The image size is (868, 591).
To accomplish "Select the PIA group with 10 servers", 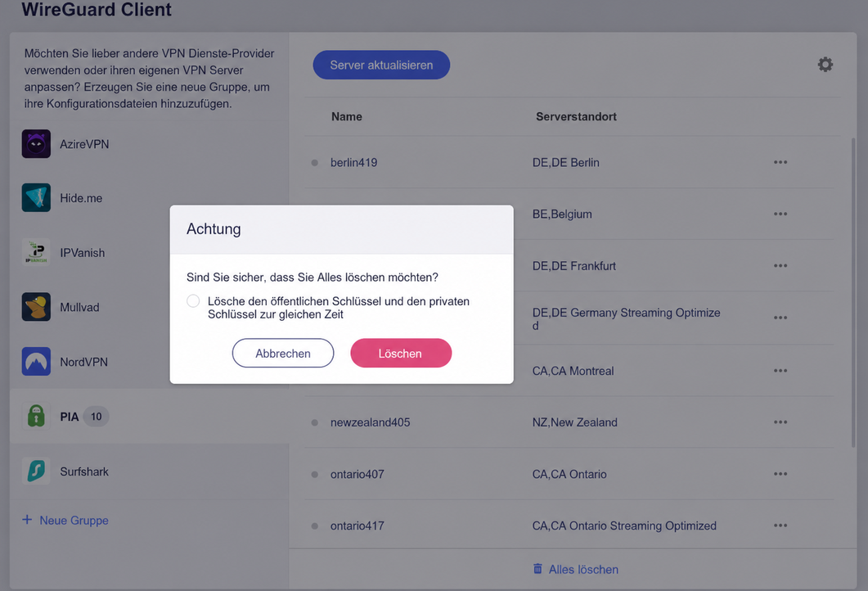I will click(x=150, y=416).
